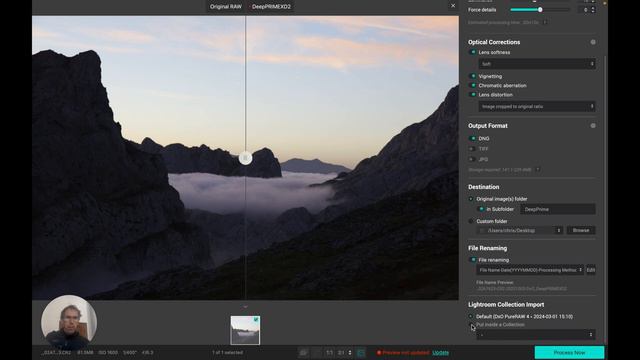This screenshot has width=640, height=360.
Task: Select Original image(s) folder destination
Action: (x=471, y=199)
